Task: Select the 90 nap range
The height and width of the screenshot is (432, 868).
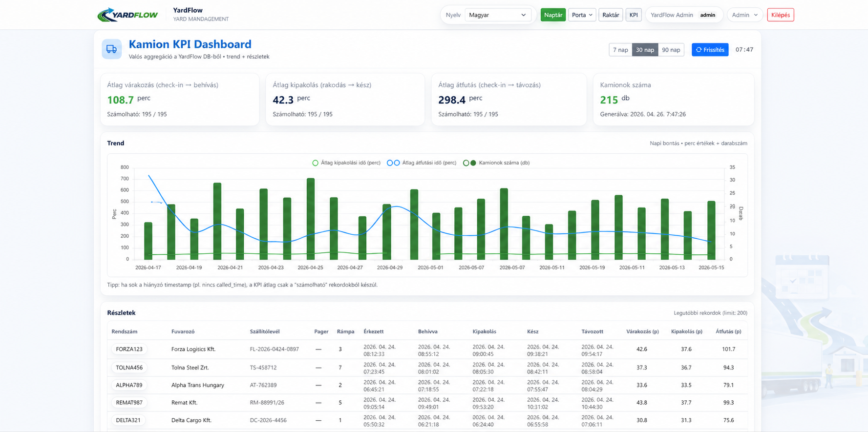Action: click(x=671, y=50)
